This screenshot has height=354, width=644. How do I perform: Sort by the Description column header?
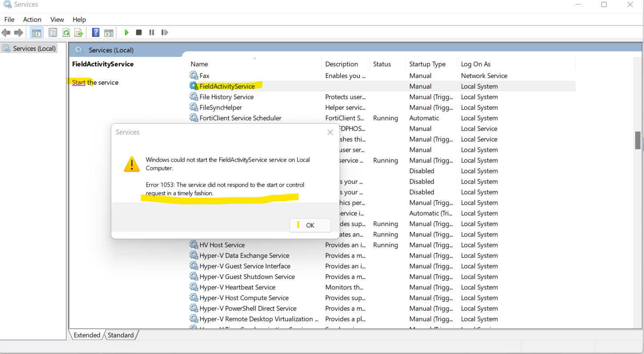(x=346, y=64)
